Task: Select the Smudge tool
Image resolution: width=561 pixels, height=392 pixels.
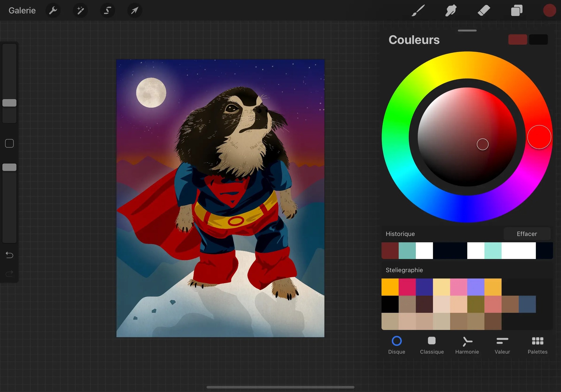Action: [x=451, y=11]
